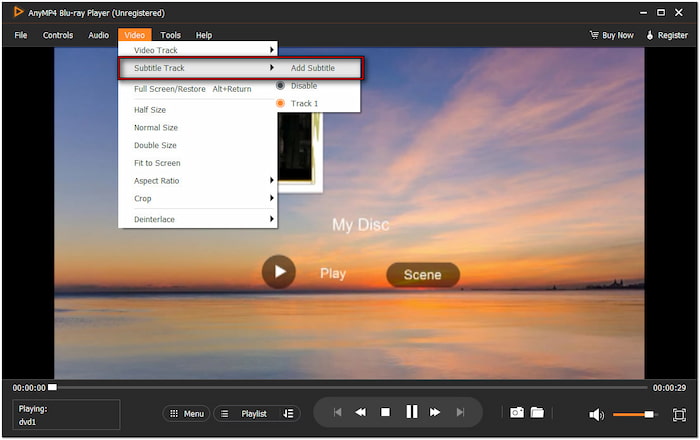Click the My Disc title text
The width and height of the screenshot is (700, 440).
361,224
